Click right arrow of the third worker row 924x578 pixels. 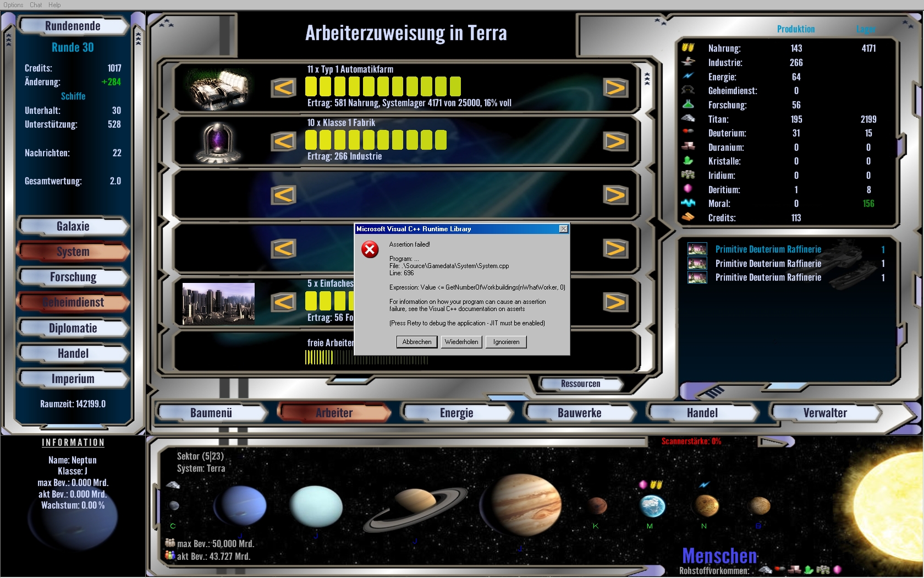coord(615,194)
